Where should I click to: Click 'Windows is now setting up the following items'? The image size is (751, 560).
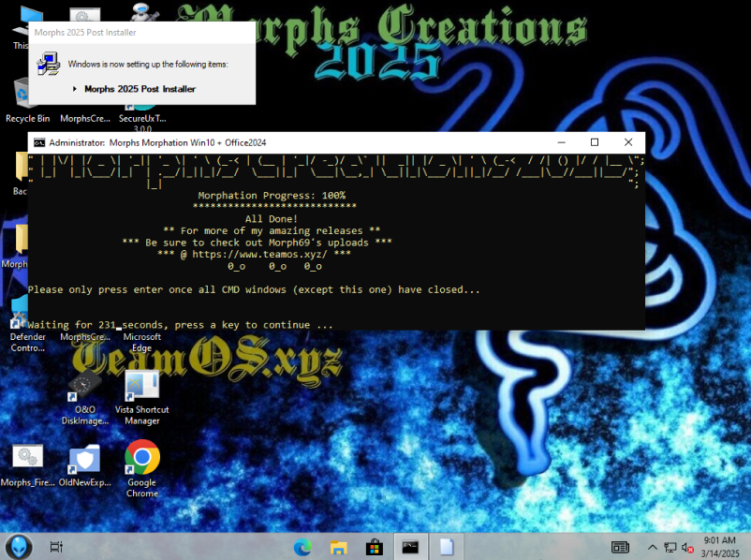coord(148,65)
